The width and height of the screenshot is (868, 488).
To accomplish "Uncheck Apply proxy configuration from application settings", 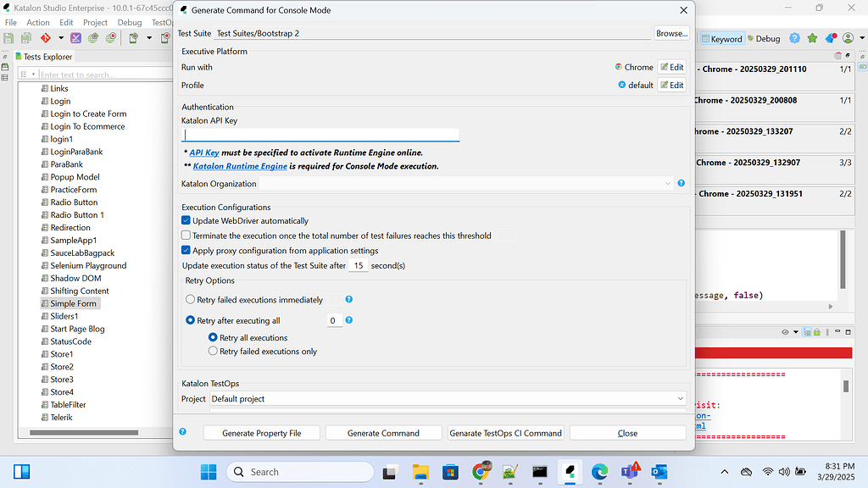I will [185, 250].
